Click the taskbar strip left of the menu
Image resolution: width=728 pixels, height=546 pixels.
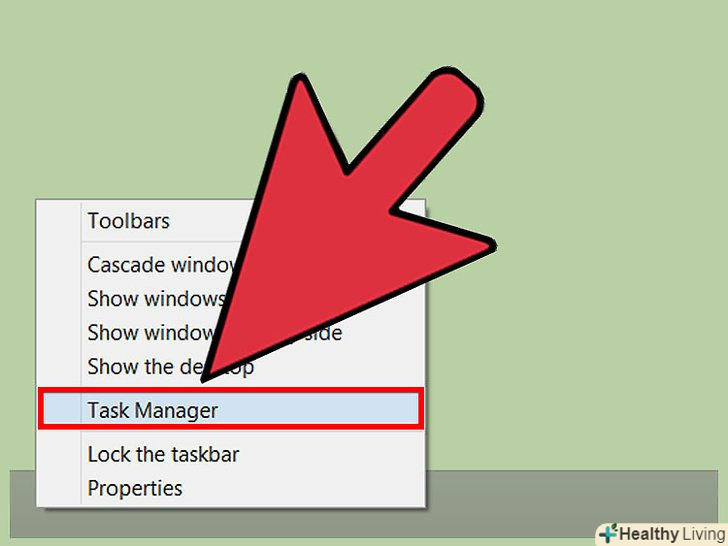click(23, 504)
